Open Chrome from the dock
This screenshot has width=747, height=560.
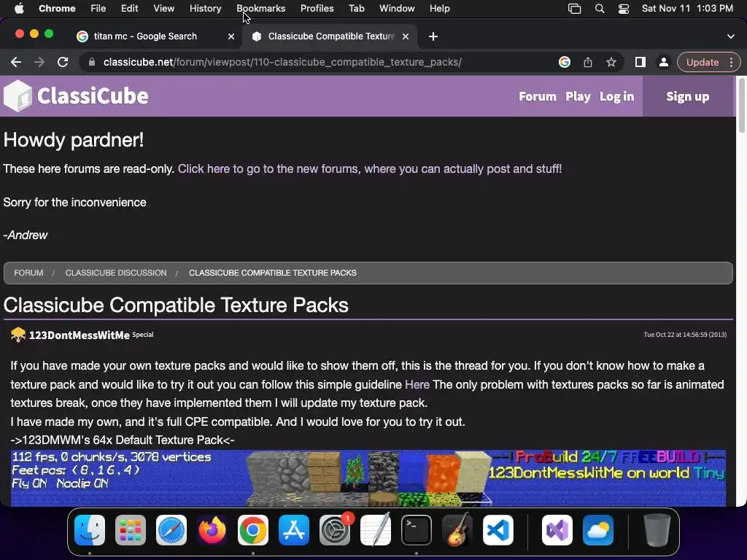253,530
